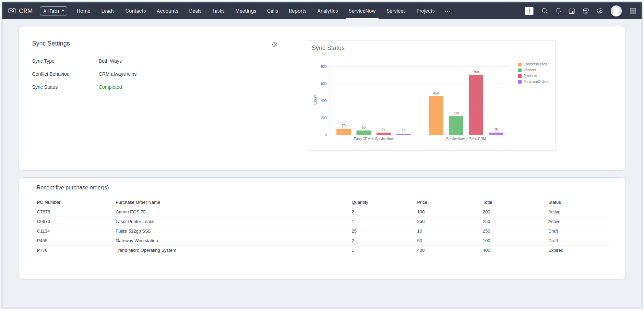Toggle Contacts/Leads legend series
Viewport: 644px width, 310px height.
(535, 64)
